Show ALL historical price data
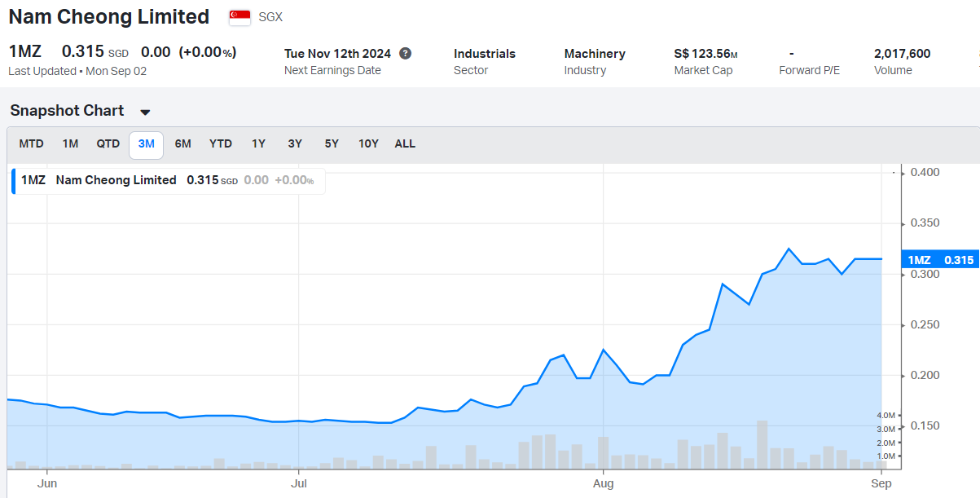 point(405,144)
